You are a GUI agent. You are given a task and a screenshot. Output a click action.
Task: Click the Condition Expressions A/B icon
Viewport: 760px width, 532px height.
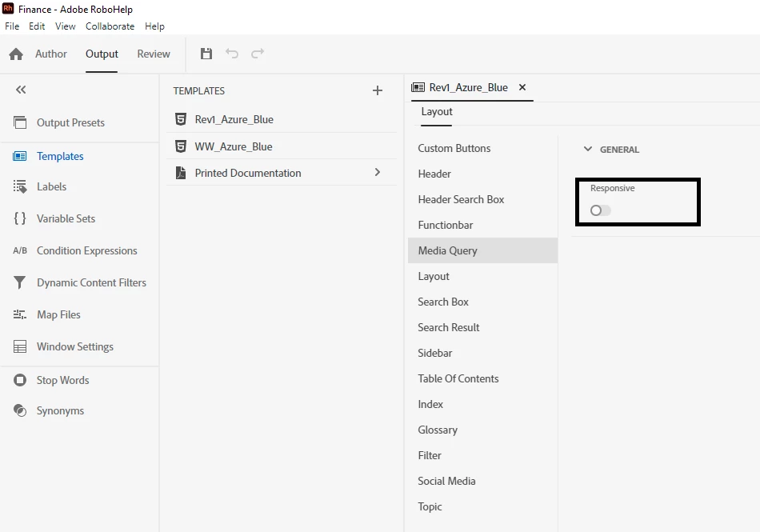(20, 250)
